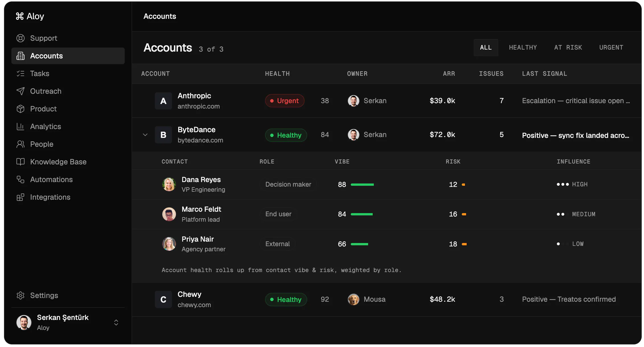Click Dana Reyes' green vibe bar

(362, 185)
